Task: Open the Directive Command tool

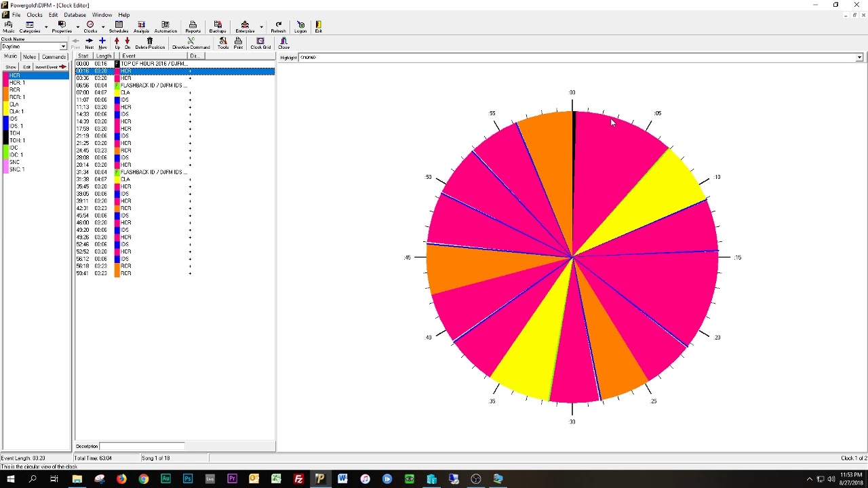Action: pos(191,43)
